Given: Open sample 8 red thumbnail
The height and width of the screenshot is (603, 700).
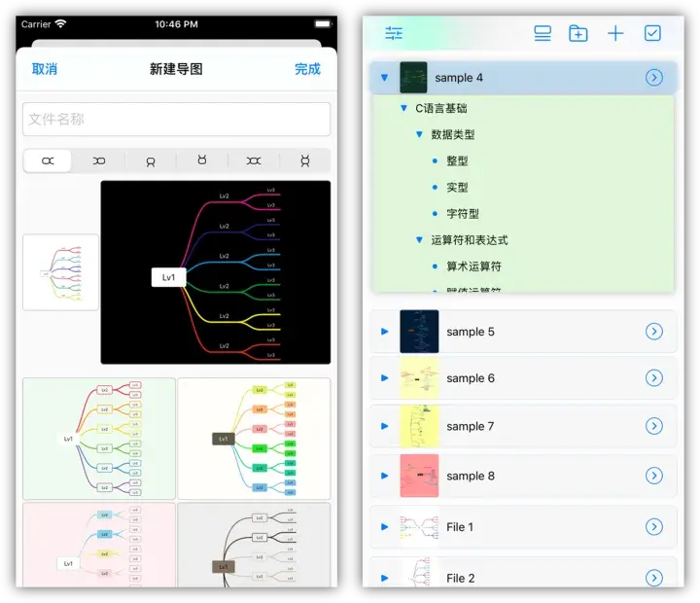Looking at the screenshot, I should [419, 476].
